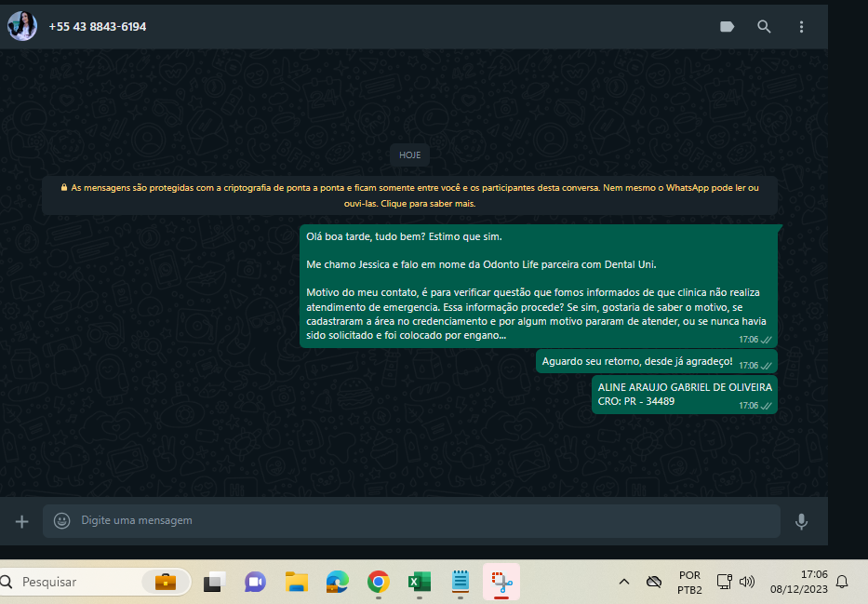Select the long message from Jessica
Screen dimensions: 868x604
[538, 287]
